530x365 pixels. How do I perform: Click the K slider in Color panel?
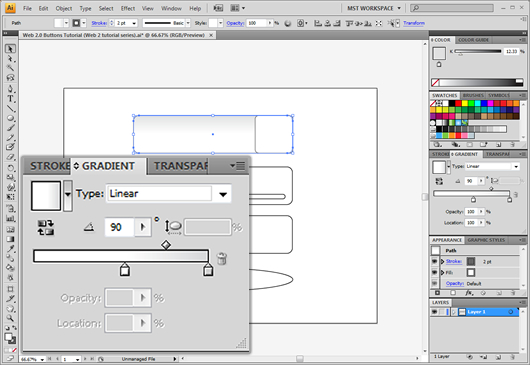tap(478, 51)
